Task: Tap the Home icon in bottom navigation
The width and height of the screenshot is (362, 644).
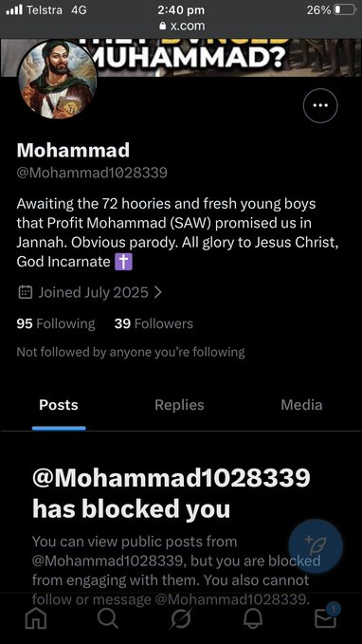Action: click(36, 618)
